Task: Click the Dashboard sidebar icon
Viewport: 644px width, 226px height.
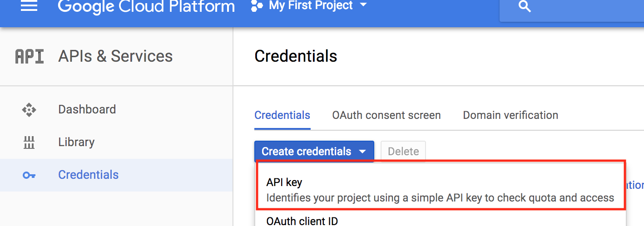Action: (x=29, y=110)
